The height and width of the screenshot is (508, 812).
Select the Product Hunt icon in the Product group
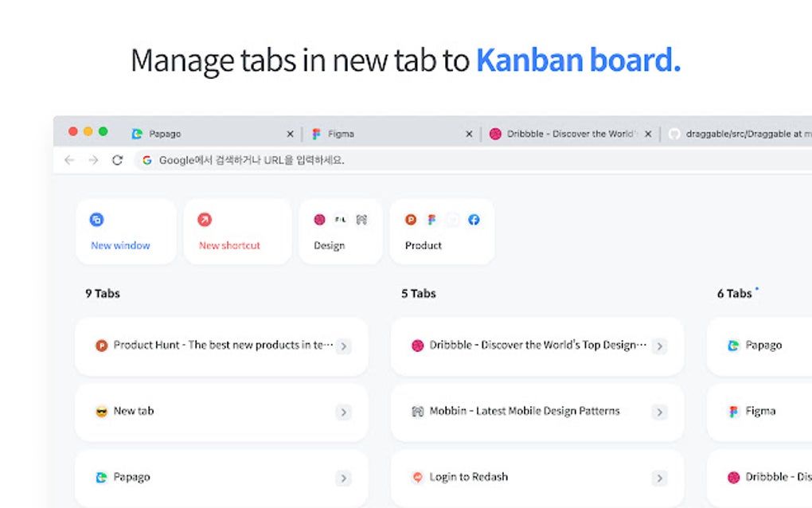[x=411, y=219]
